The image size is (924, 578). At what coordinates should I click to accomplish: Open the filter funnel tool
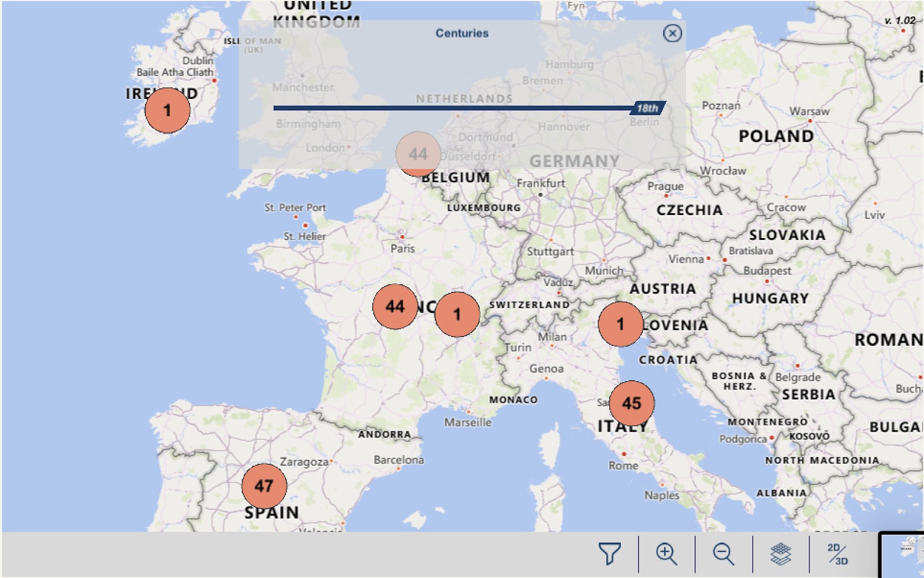click(610, 554)
